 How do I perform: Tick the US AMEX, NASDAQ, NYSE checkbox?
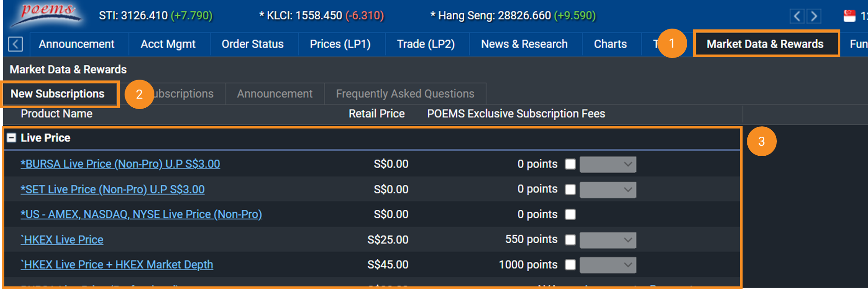pyautogui.click(x=570, y=215)
